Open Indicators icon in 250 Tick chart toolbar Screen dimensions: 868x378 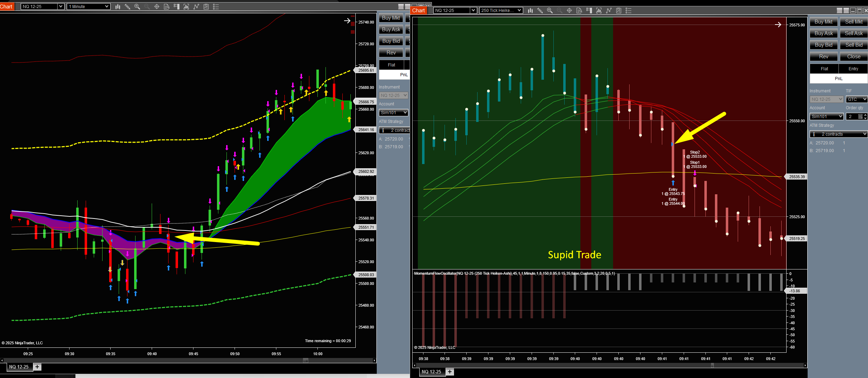point(609,11)
